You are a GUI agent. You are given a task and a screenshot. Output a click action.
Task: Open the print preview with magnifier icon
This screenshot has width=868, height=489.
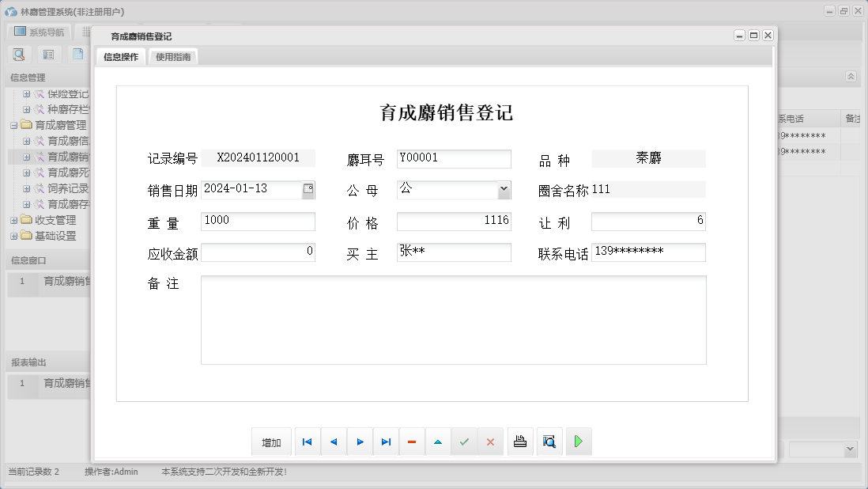(x=549, y=442)
